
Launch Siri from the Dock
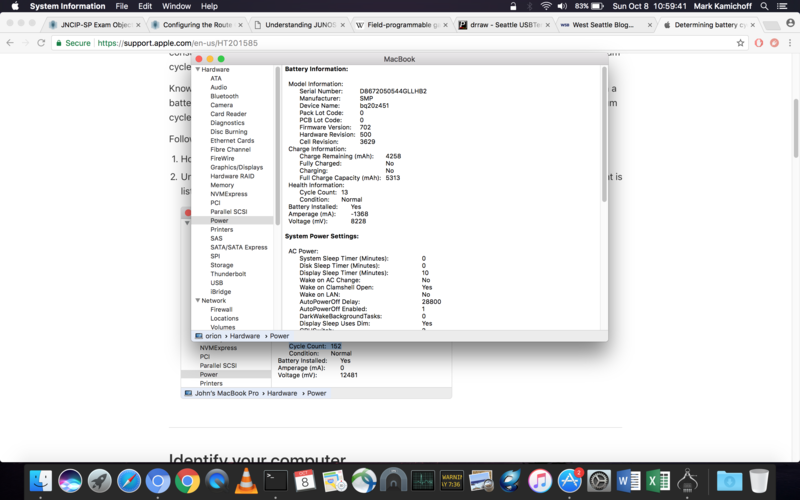tap(70, 481)
